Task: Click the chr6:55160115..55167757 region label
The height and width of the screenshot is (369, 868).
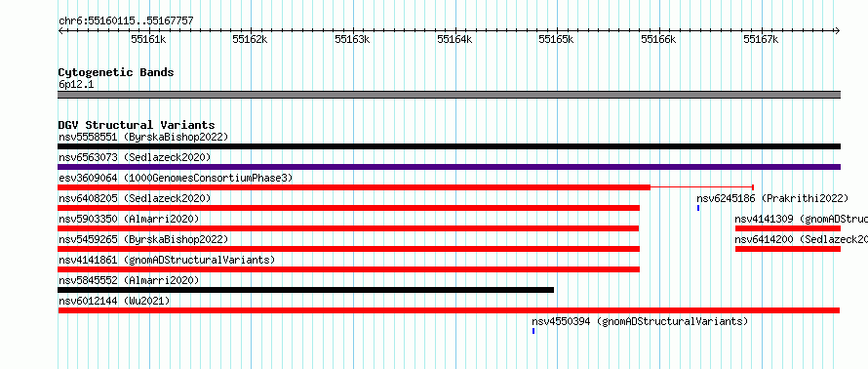Action: click(x=126, y=21)
